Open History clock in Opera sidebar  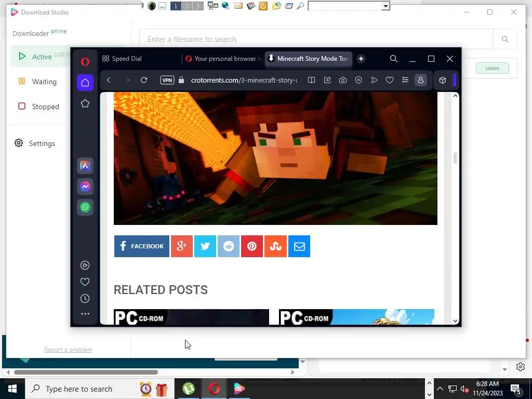(x=85, y=299)
